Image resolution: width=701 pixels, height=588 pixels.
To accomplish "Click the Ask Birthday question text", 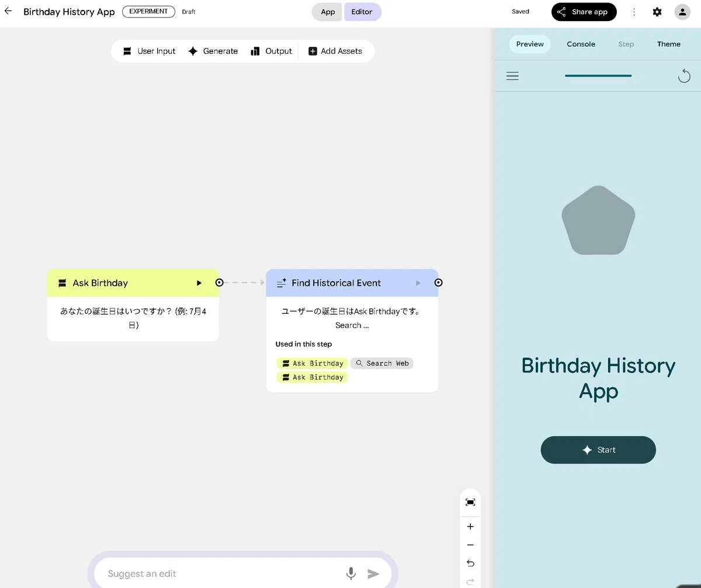I will pyautogui.click(x=133, y=319).
